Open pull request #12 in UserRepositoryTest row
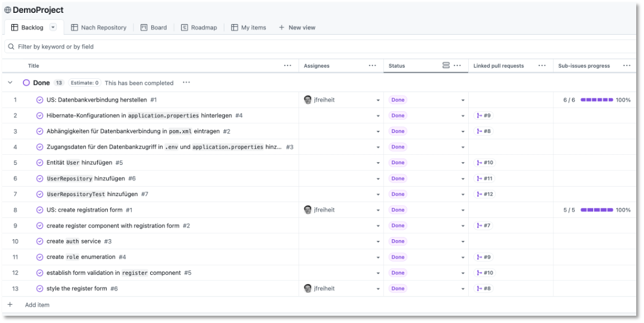This screenshot has height=323, width=644. click(484, 194)
